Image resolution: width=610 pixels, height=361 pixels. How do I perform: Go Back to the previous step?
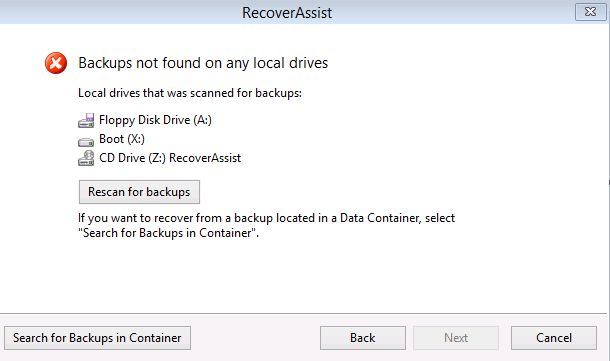[x=363, y=338]
